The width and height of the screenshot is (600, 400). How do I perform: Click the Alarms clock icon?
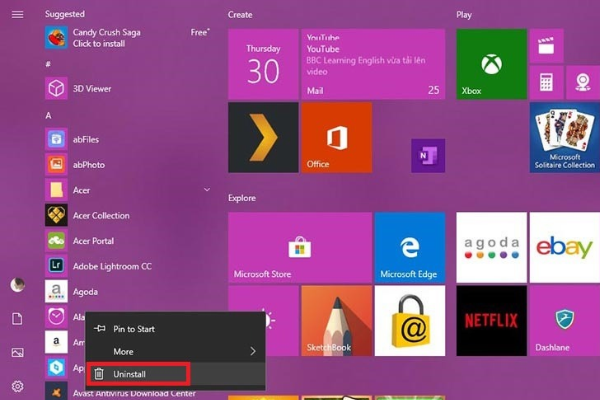(56, 317)
